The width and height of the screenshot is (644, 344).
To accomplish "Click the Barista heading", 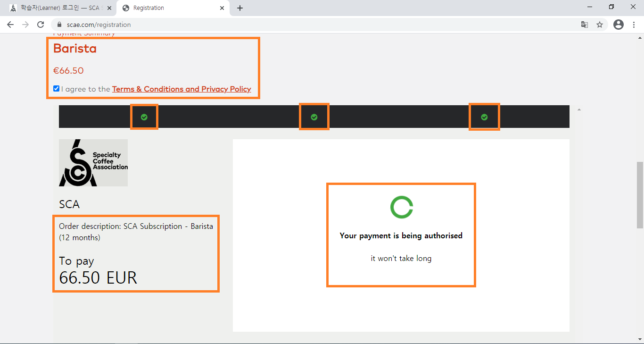I will [75, 49].
